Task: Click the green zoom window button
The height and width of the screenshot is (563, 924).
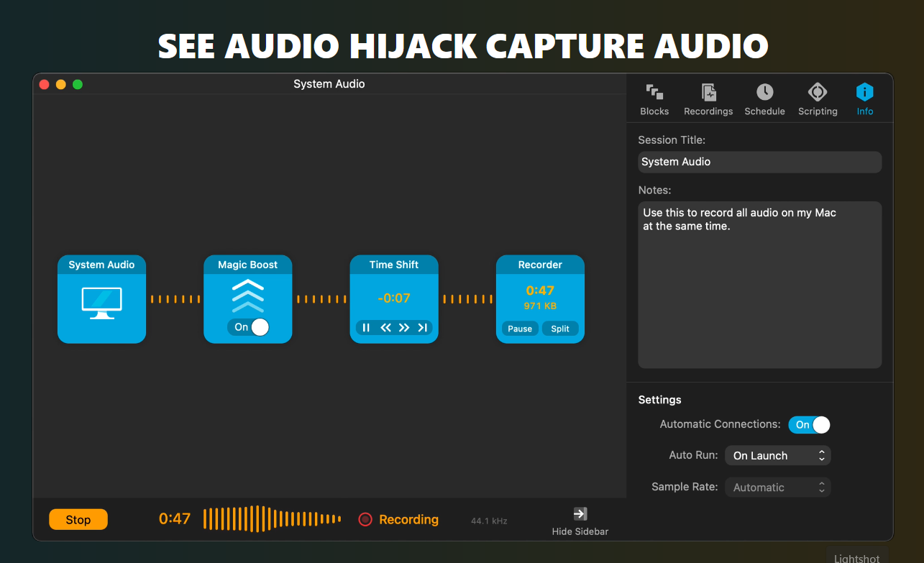Action: 78,84
